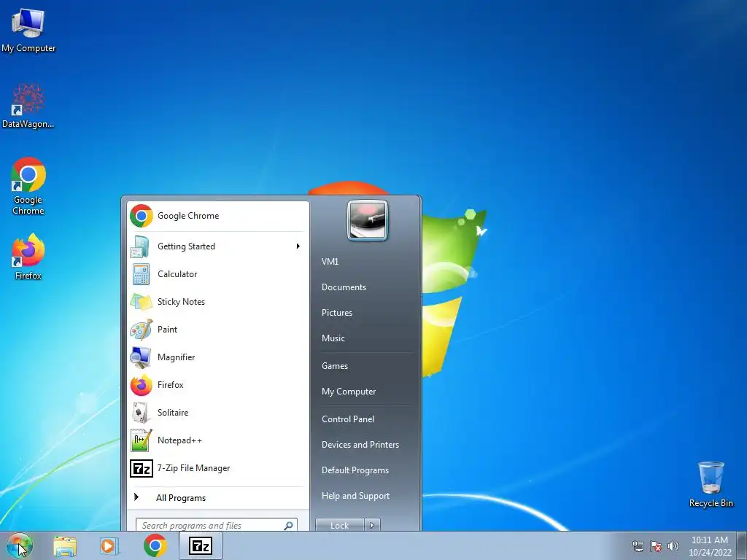Open Windows Media Player from the taskbar
The height and width of the screenshot is (560, 747).
click(109, 545)
